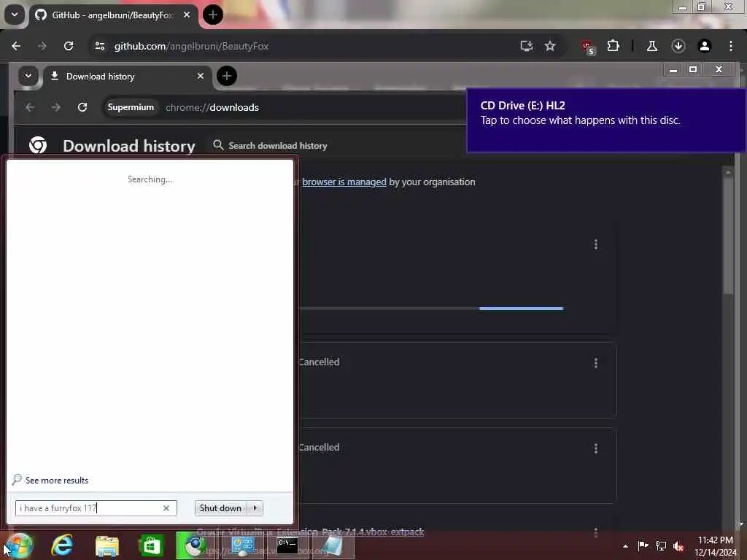Click the chrome://downloads address field
The height and width of the screenshot is (560, 747).
pos(286,107)
